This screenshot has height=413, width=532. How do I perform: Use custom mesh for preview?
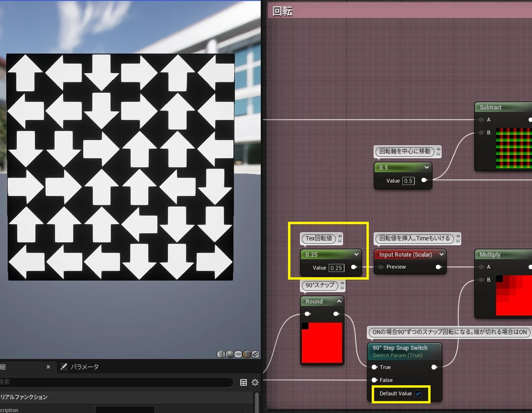click(255, 354)
